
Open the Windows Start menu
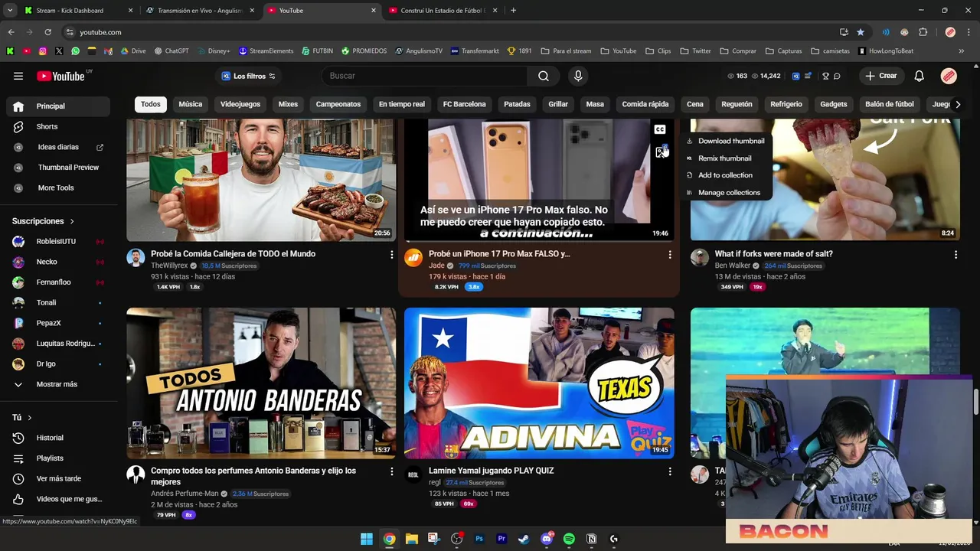click(367, 539)
